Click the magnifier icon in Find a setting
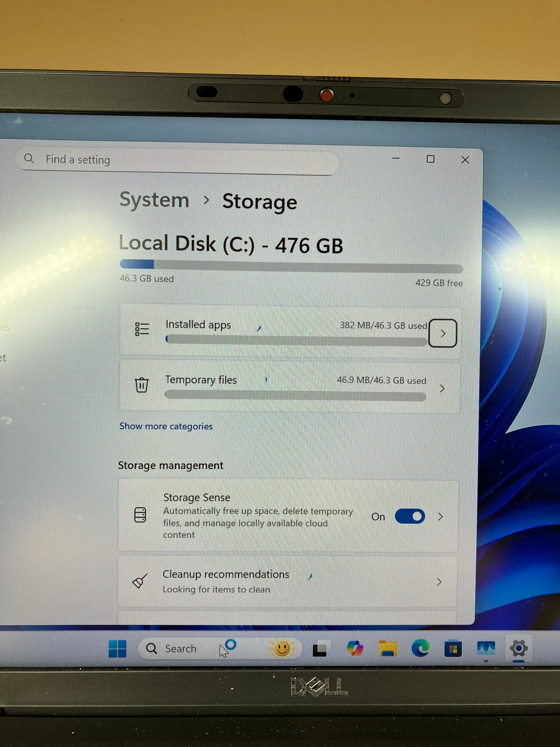This screenshot has width=560, height=747. click(x=29, y=158)
